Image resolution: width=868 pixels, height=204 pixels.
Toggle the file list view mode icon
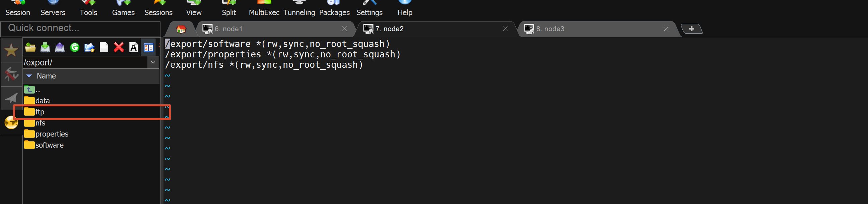coord(149,47)
